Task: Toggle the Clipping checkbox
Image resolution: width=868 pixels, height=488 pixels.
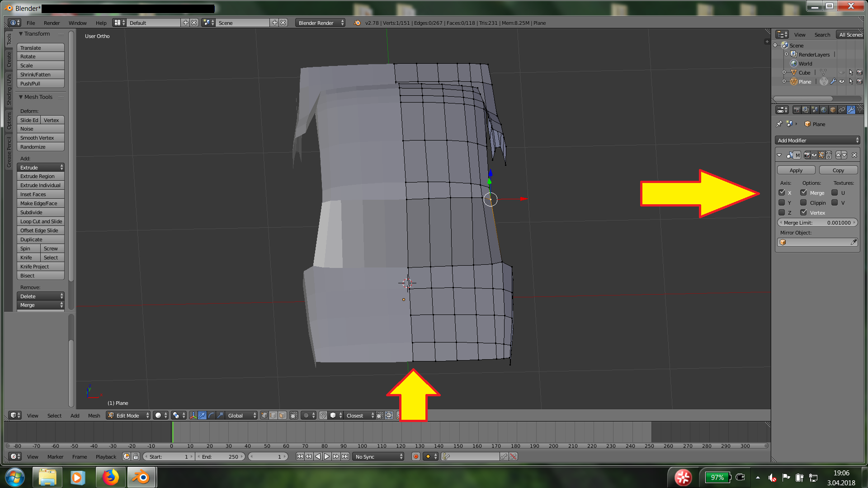Action: pyautogui.click(x=803, y=203)
